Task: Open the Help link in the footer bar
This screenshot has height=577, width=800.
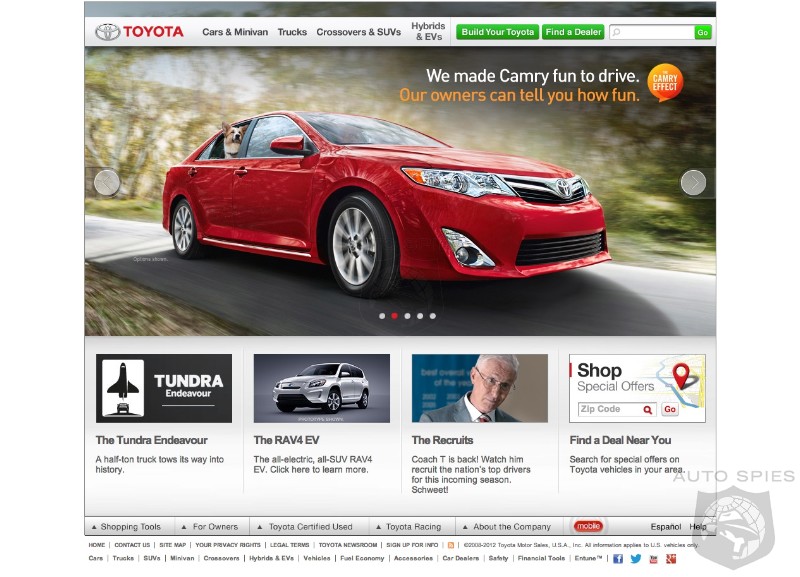Action: pos(698,526)
